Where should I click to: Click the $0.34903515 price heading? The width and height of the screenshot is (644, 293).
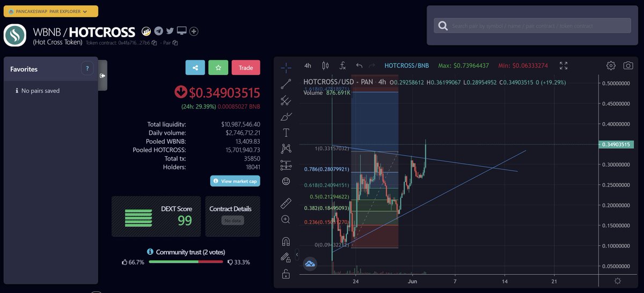point(224,92)
